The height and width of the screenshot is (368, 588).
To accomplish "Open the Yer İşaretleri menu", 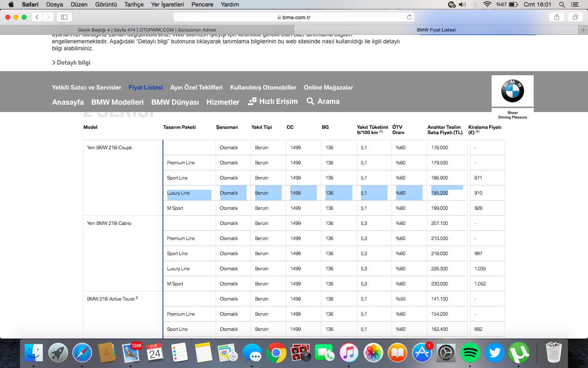I will click(x=167, y=4).
